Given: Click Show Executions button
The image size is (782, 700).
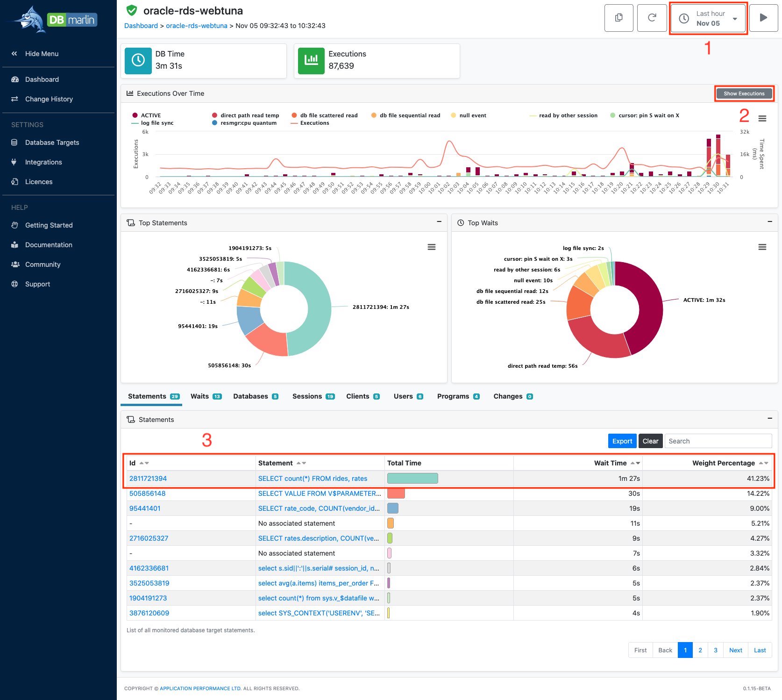Looking at the screenshot, I should tap(744, 93).
